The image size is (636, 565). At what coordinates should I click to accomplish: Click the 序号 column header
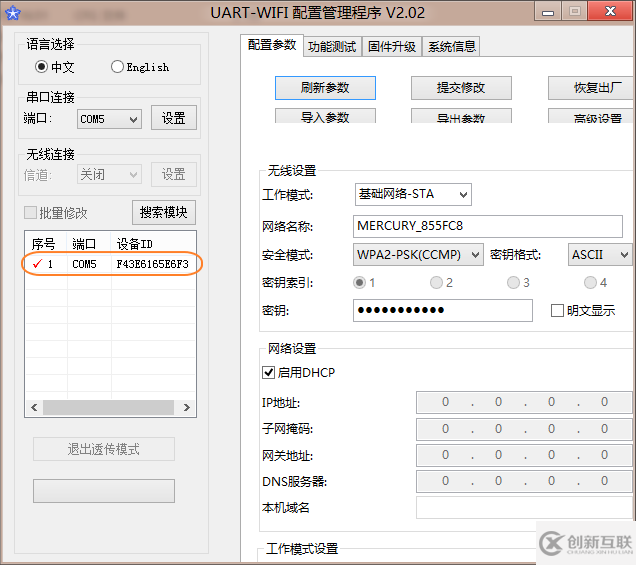(43, 244)
